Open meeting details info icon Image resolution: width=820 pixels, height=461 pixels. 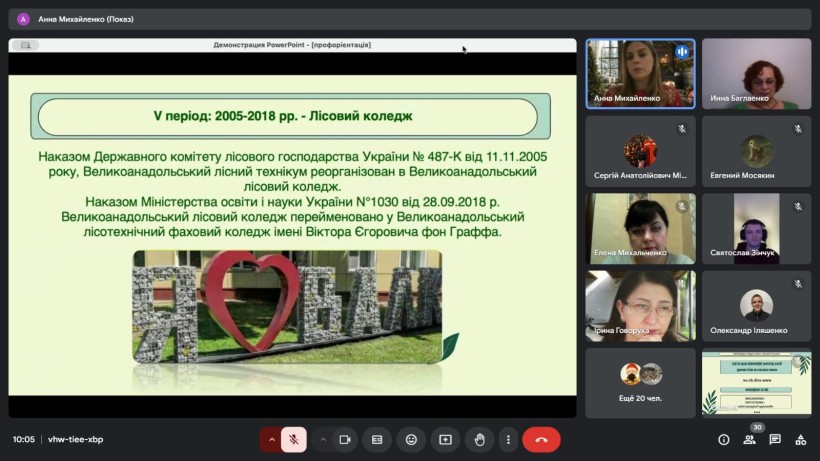tap(724, 440)
